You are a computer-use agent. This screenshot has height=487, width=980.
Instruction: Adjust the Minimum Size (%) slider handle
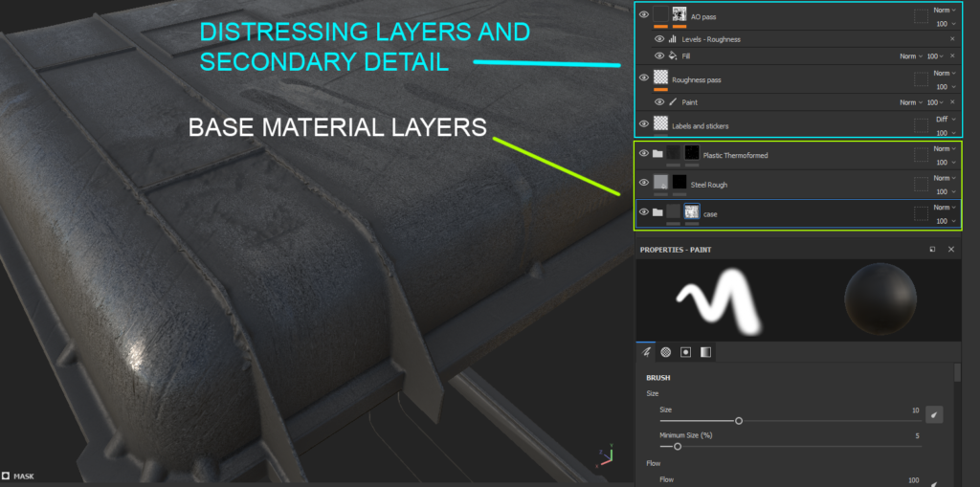(678, 447)
